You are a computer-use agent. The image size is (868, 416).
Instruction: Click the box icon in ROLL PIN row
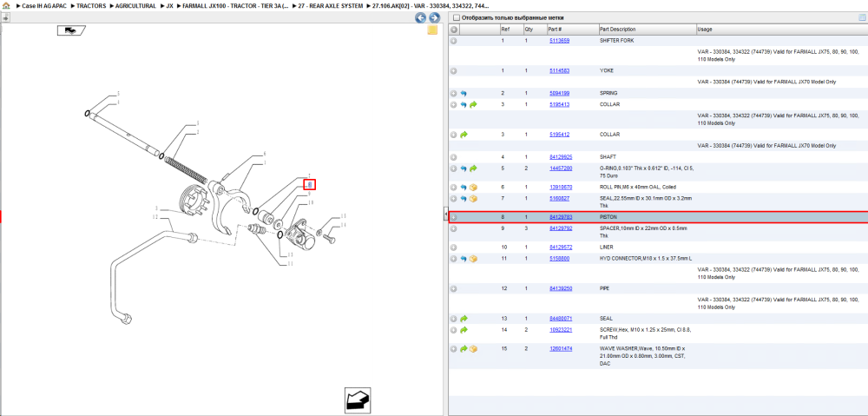click(473, 188)
